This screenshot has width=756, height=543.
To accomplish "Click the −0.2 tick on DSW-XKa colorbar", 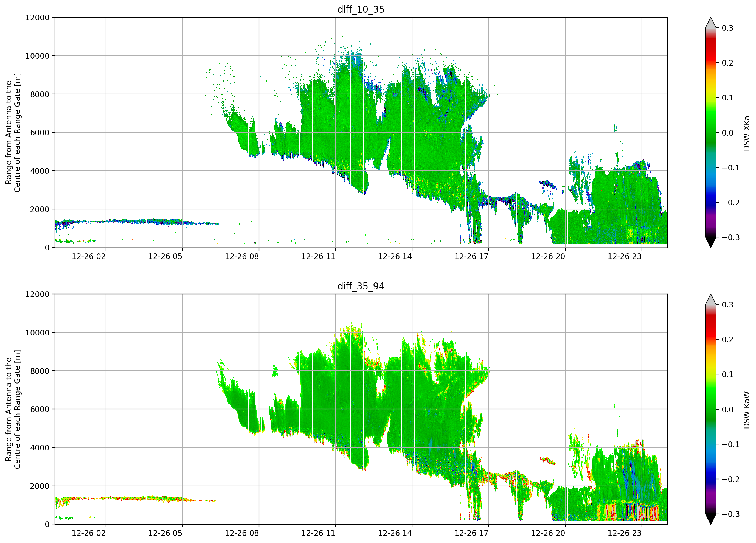I will click(x=731, y=202).
